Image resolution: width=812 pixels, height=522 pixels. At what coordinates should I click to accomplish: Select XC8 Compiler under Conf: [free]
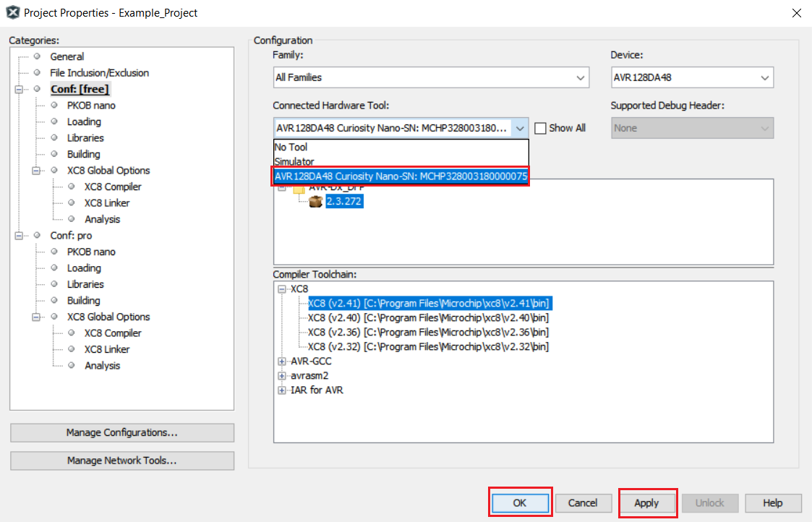(113, 187)
